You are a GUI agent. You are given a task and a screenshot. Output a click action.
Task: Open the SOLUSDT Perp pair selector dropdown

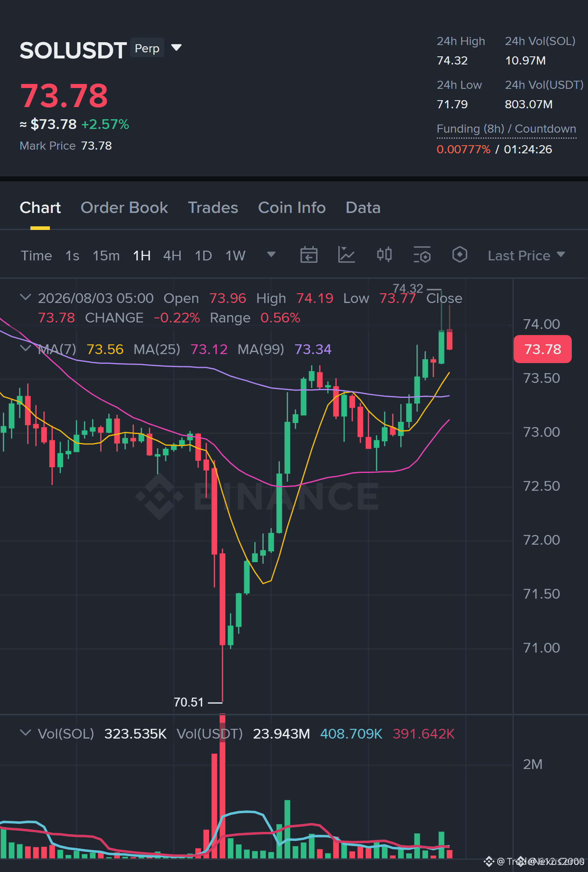pyautogui.click(x=176, y=48)
